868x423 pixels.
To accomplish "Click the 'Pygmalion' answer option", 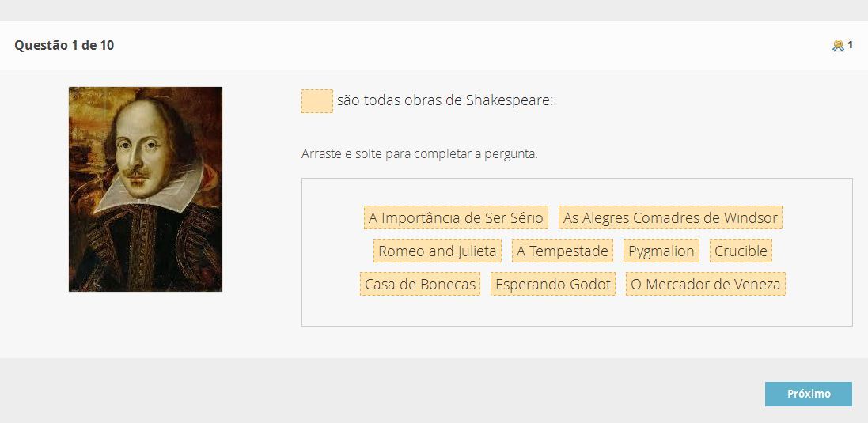I will [661, 251].
